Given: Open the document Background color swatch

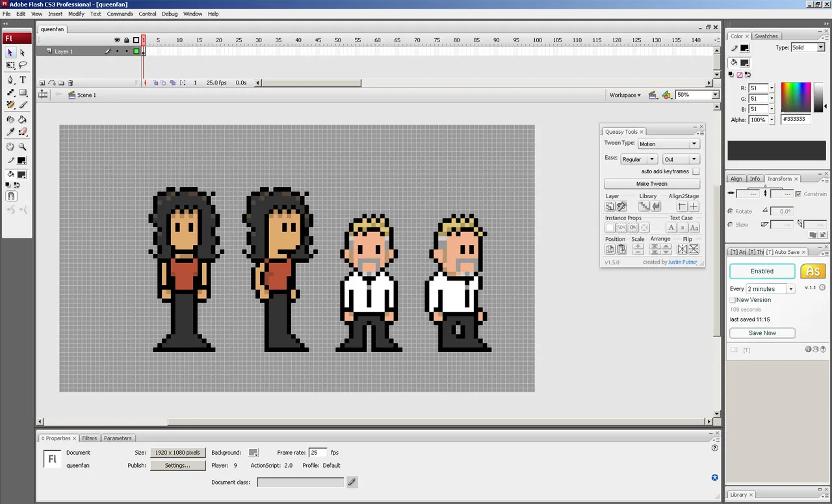Looking at the screenshot, I should click(x=253, y=453).
